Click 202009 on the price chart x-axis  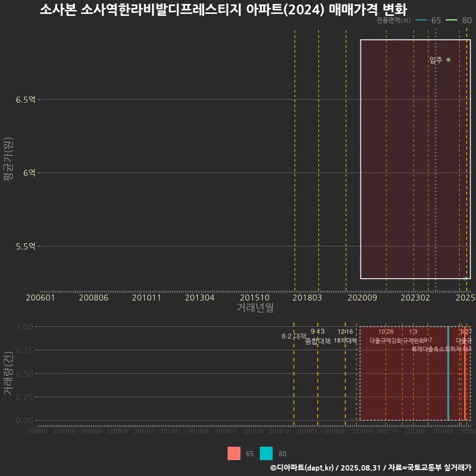(362, 297)
